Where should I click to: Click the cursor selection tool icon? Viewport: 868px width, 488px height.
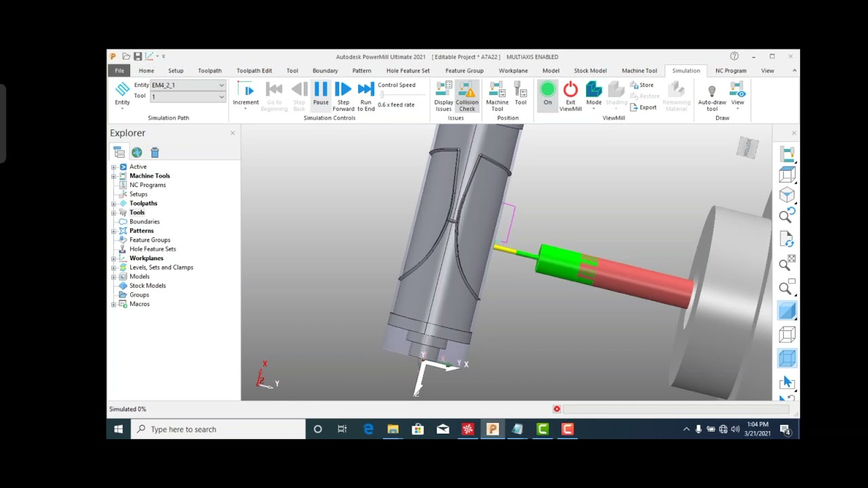tap(787, 383)
